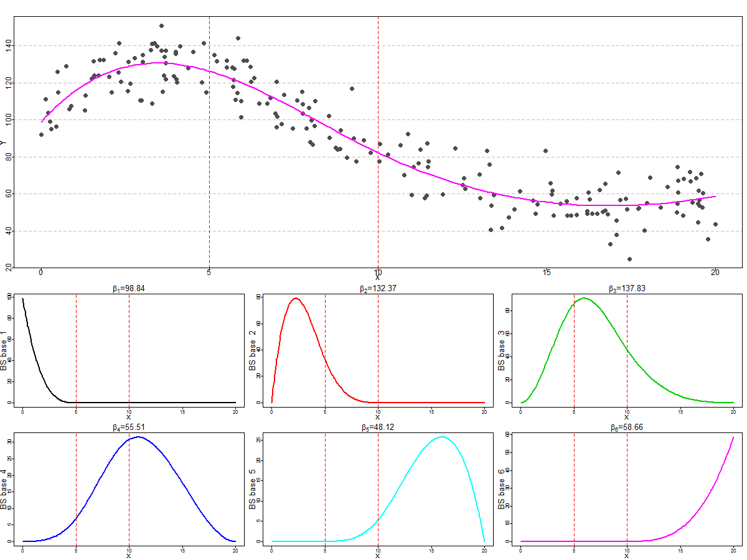The image size is (747, 560).
Task: Click the lowest data point in the scatter plot
Action: (629, 259)
